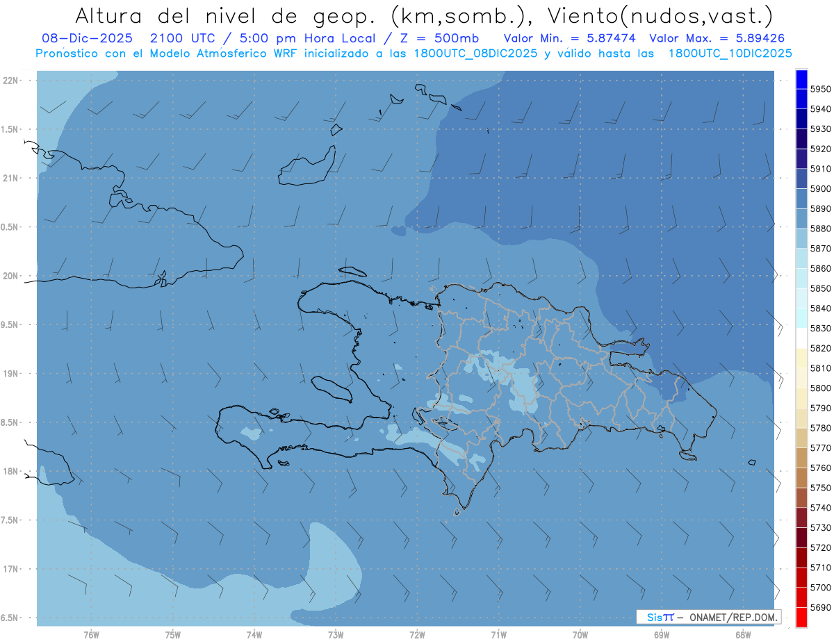Click the '19N' latitude axis label
The image size is (834, 644).
point(10,373)
